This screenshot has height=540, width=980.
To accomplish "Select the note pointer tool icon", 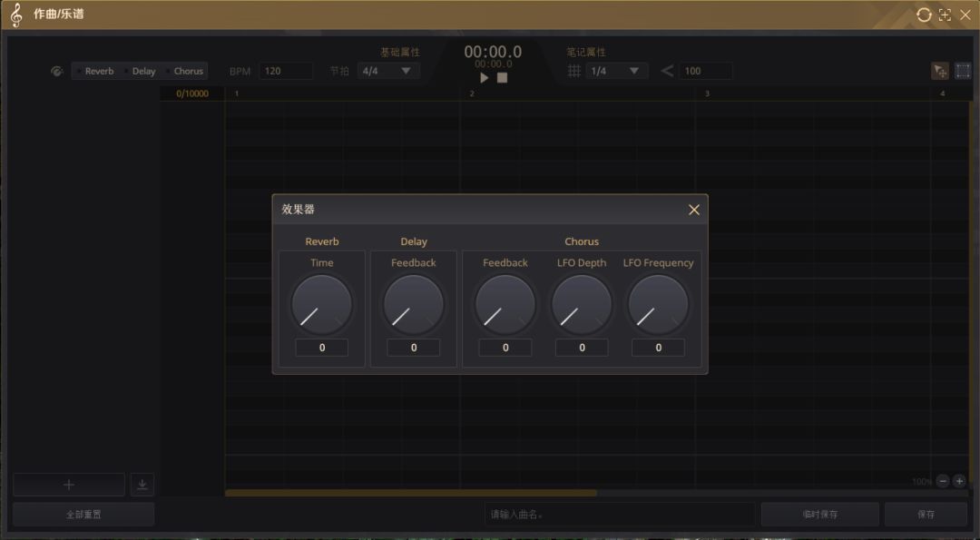I will point(940,71).
